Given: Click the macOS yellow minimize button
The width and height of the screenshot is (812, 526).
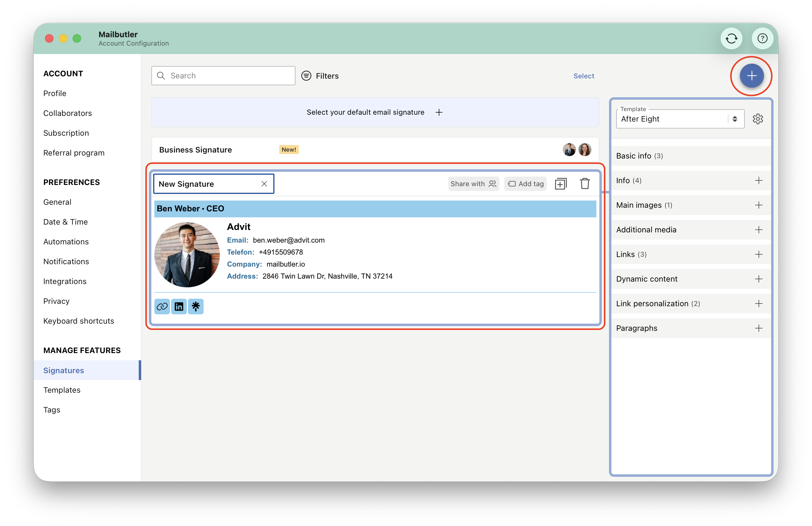Looking at the screenshot, I should (x=63, y=38).
